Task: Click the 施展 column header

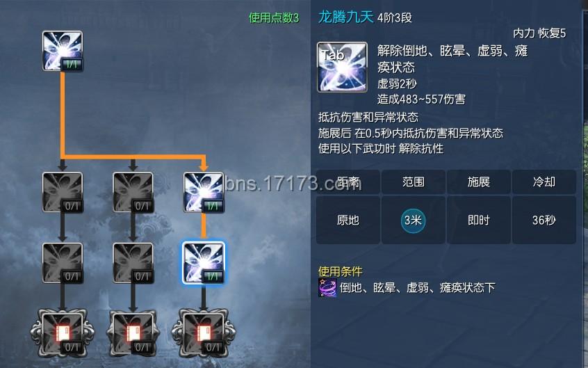Action: 478,182
